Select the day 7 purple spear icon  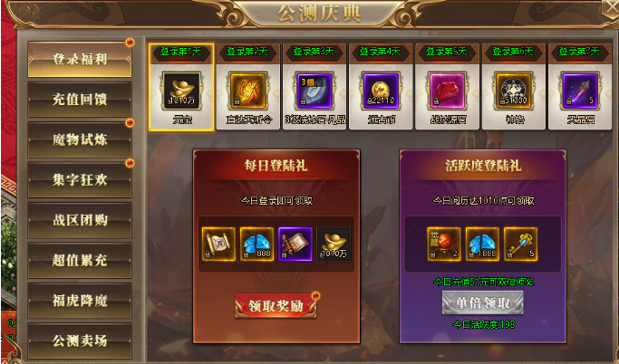coord(580,91)
